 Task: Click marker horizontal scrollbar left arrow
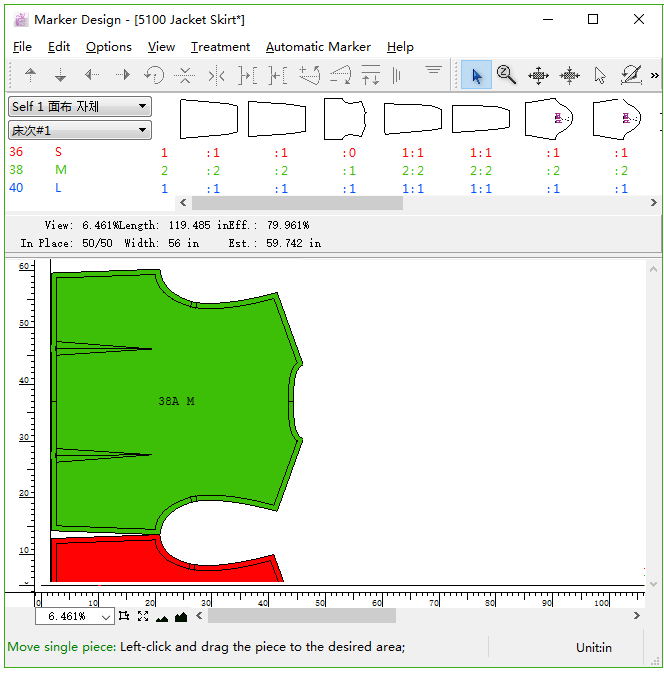[199, 616]
